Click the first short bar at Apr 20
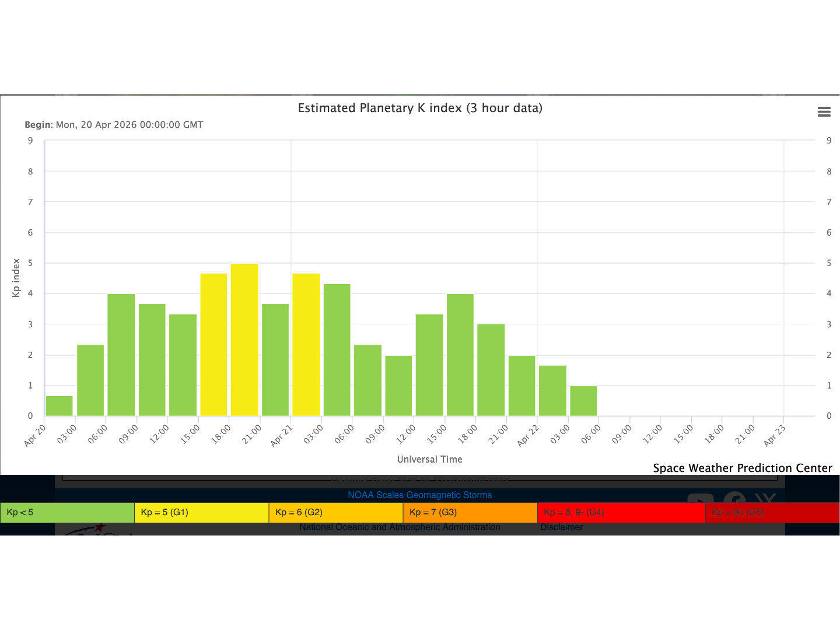Image resolution: width=840 pixels, height=630 pixels. pyautogui.click(x=59, y=406)
